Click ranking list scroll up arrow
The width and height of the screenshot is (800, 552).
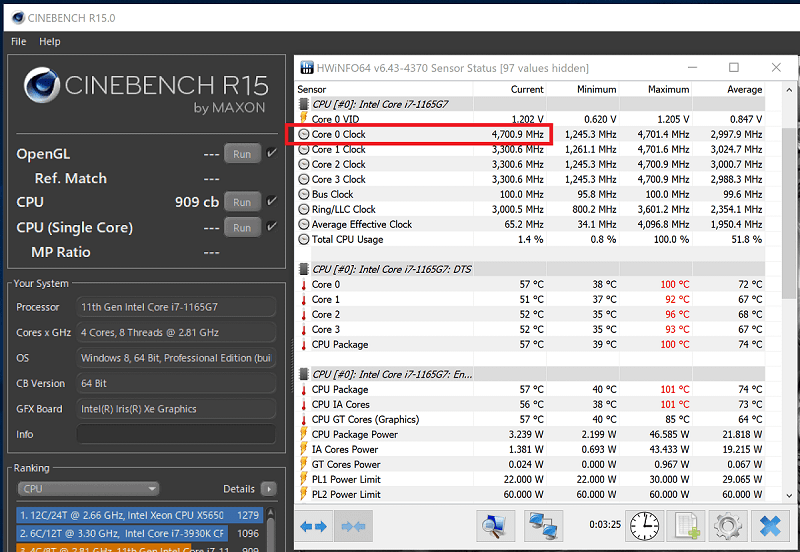click(271, 513)
